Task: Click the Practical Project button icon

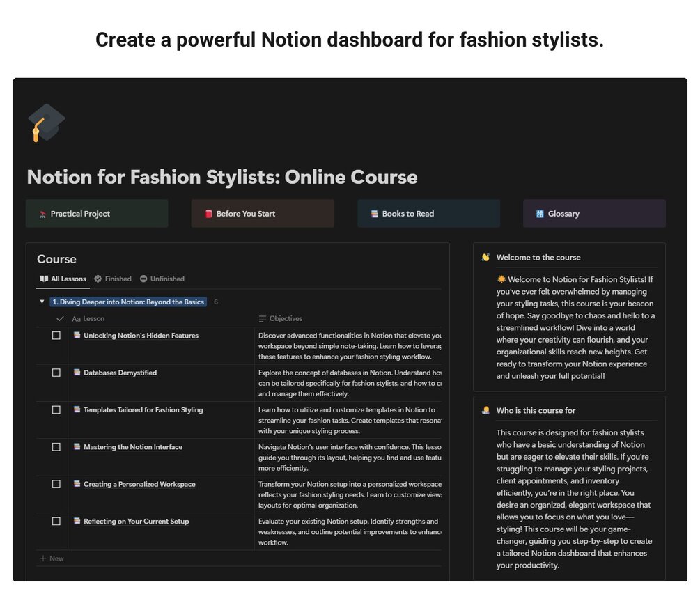Action: click(43, 214)
